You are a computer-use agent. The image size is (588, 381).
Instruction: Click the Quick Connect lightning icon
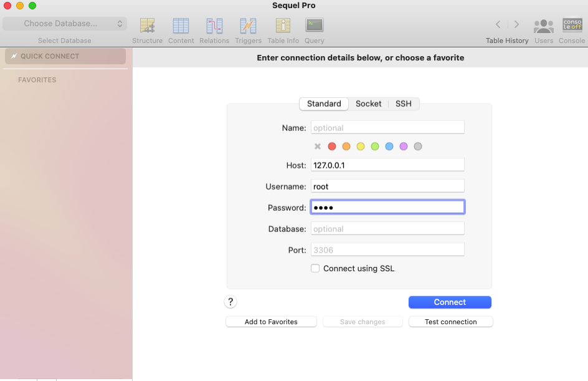pyautogui.click(x=14, y=56)
